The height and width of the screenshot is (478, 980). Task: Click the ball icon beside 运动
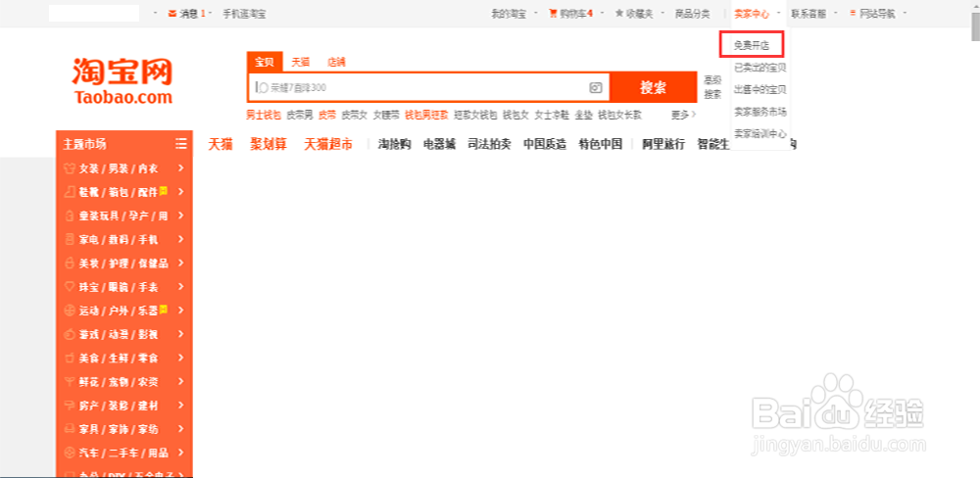pyautogui.click(x=70, y=311)
